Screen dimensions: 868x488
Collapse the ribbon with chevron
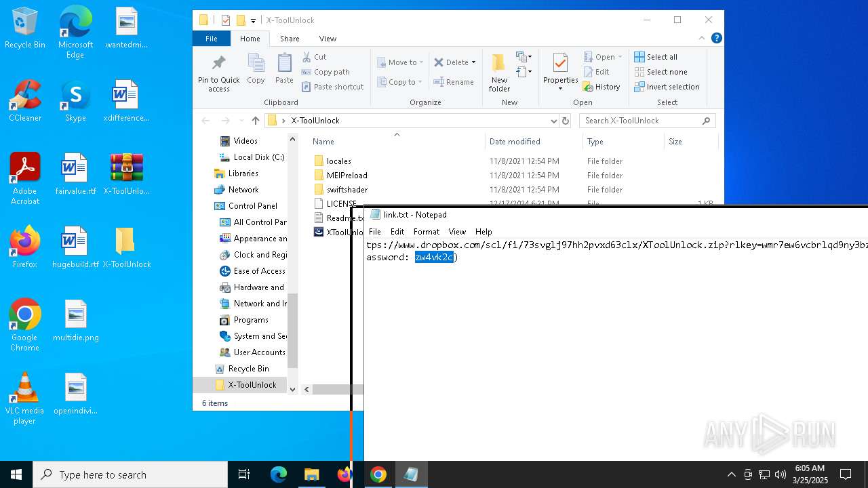tap(702, 39)
